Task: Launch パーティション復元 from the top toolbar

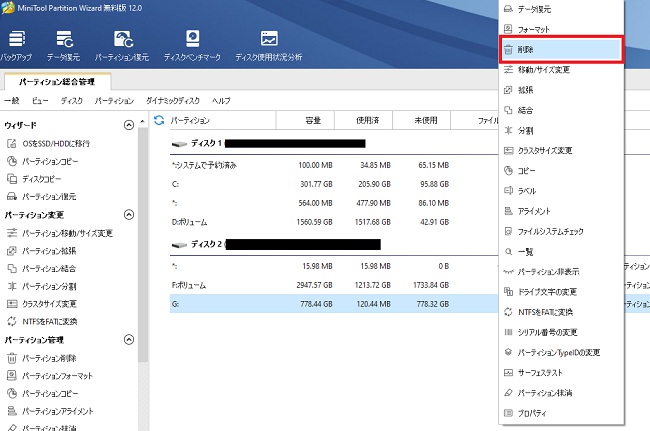Action: tap(122, 46)
